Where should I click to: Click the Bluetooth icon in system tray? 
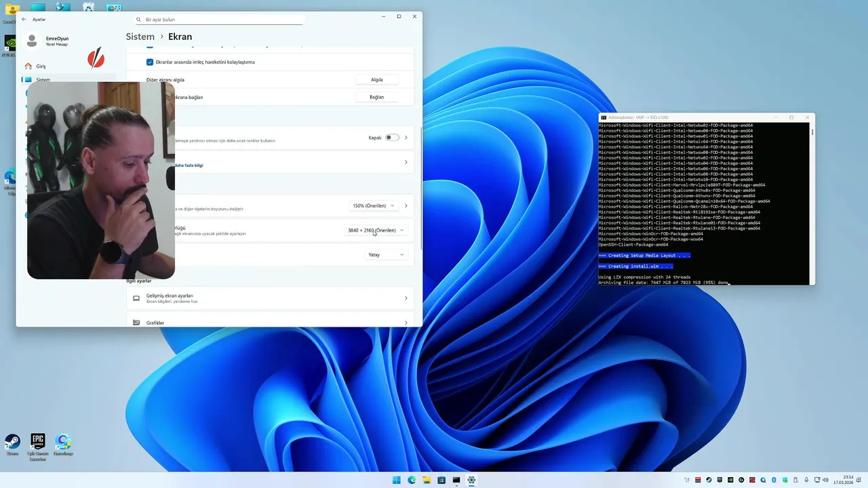click(x=774, y=480)
